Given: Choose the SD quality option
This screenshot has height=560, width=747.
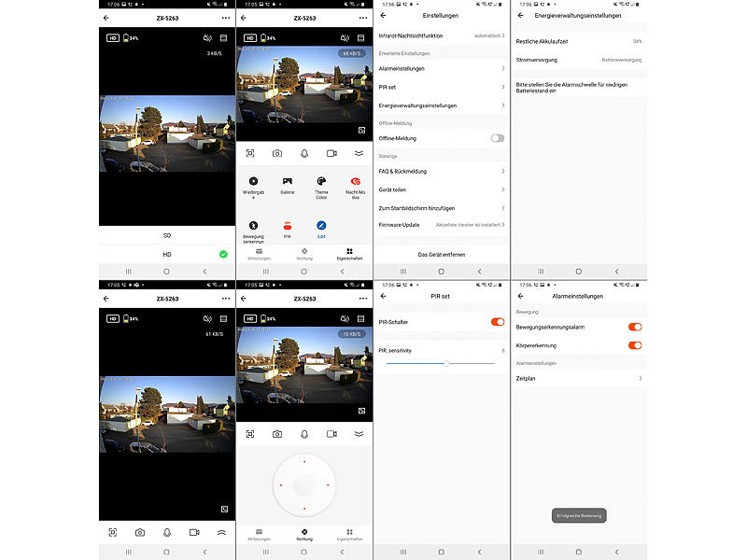Looking at the screenshot, I should pyautogui.click(x=166, y=235).
